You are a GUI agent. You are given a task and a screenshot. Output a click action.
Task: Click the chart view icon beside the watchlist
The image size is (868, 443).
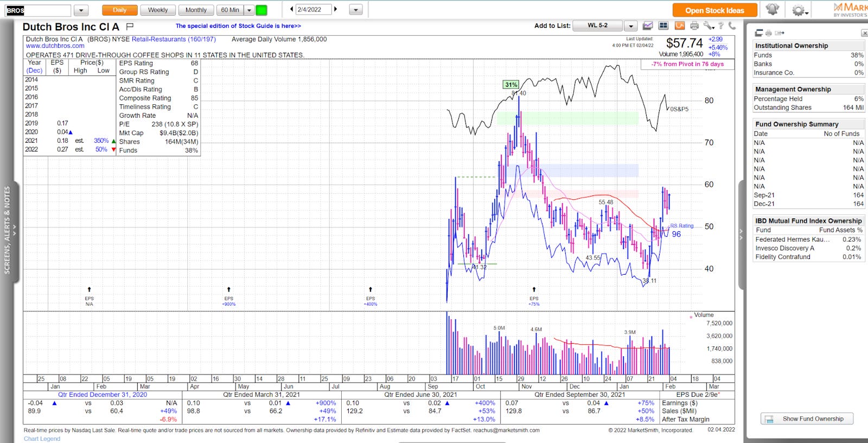[648, 26]
